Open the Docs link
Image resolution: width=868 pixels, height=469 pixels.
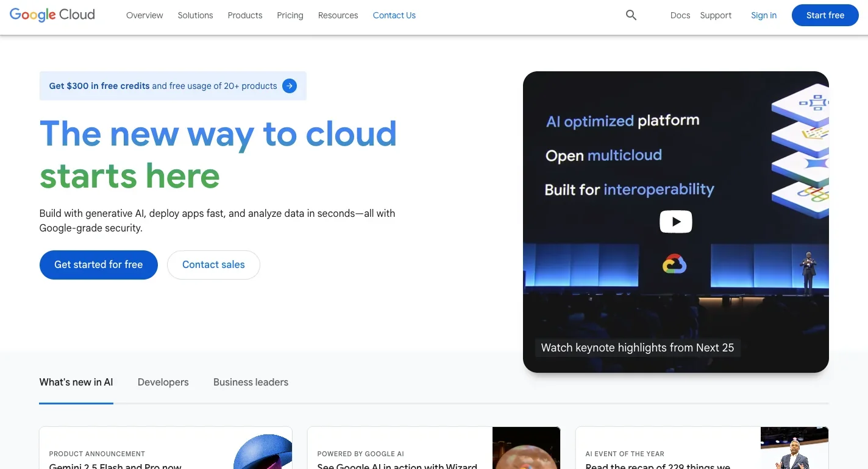click(680, 15)
